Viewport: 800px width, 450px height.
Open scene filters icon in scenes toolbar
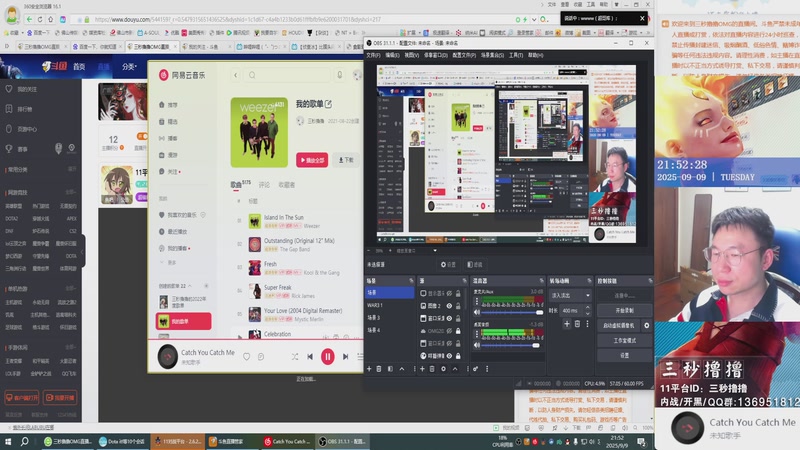[390, 369]
